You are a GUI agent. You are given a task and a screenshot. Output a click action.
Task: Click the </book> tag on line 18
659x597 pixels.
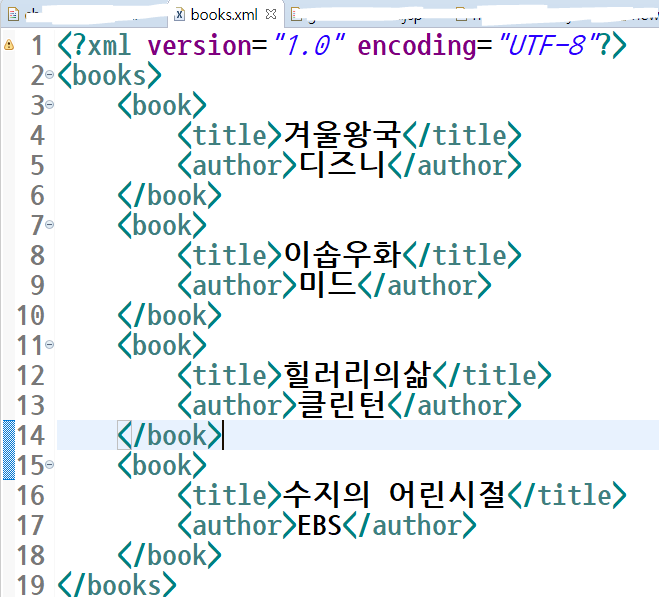[169, 555]
